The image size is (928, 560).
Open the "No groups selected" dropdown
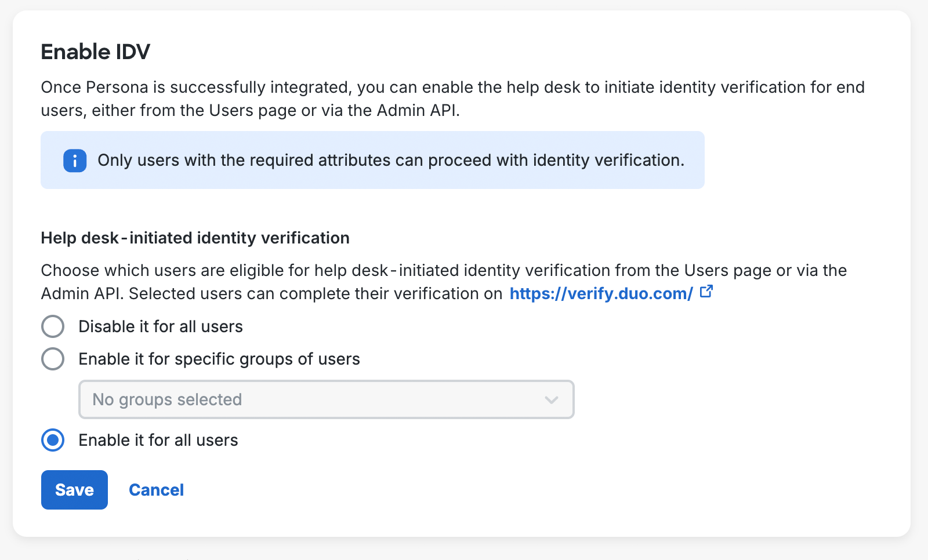[x=326, y=399]
